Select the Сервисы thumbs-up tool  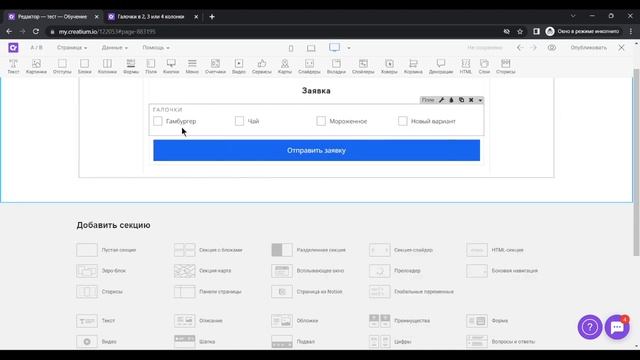(x=262, y=67)
